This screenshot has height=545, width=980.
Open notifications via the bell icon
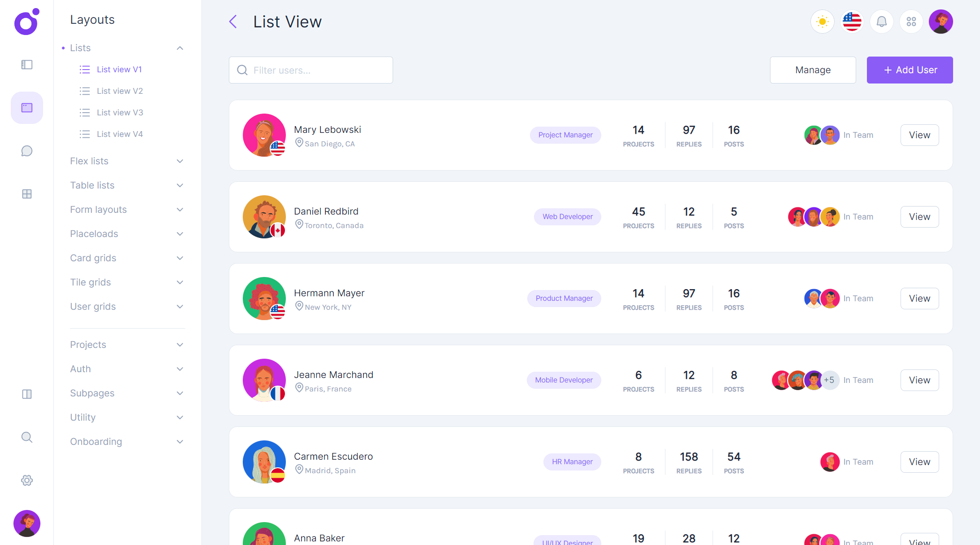click(881, 21)
